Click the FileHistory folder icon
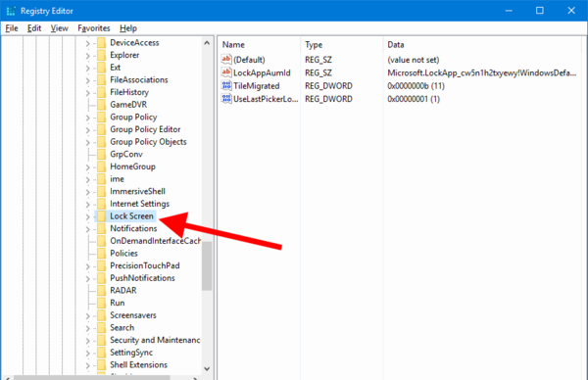The height and width of the screenshot is (380, 588). 101,92
